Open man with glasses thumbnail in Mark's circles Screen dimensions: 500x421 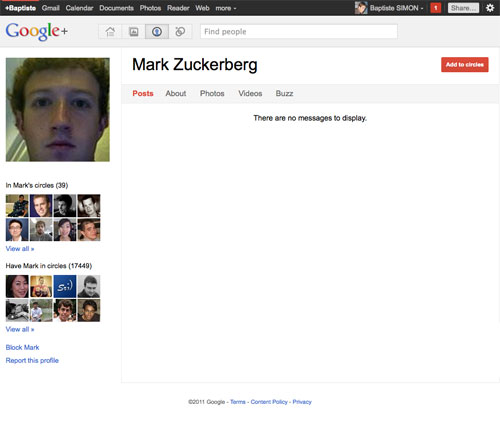(17, 230)
